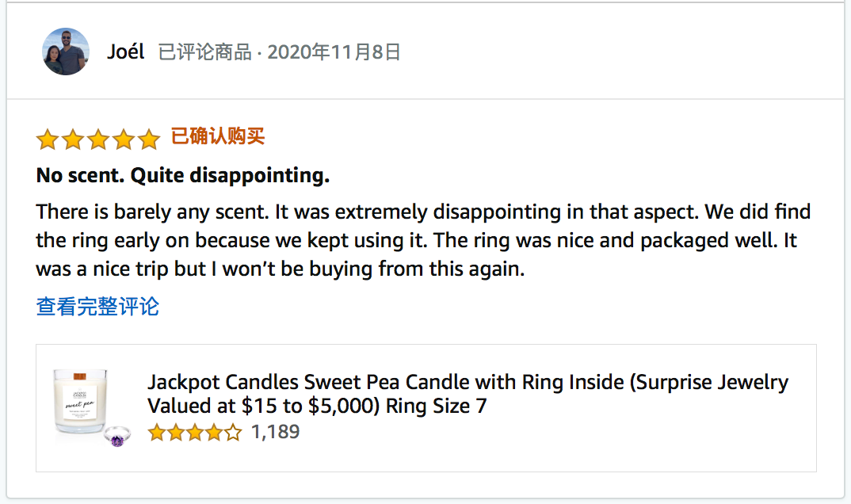Click the review body text paragraph
Image resolution: width=851 pixels, height=504 pixels.
click(x=423, y=240)
